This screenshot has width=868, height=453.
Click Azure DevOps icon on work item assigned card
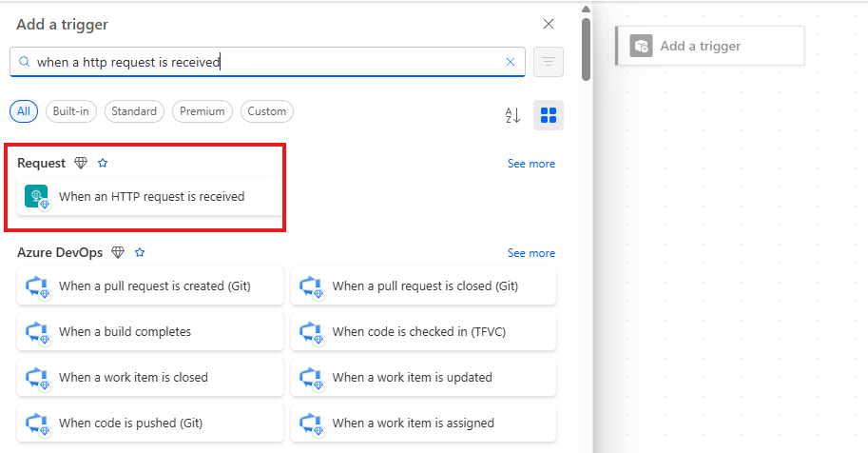click(x=310, y=423)
